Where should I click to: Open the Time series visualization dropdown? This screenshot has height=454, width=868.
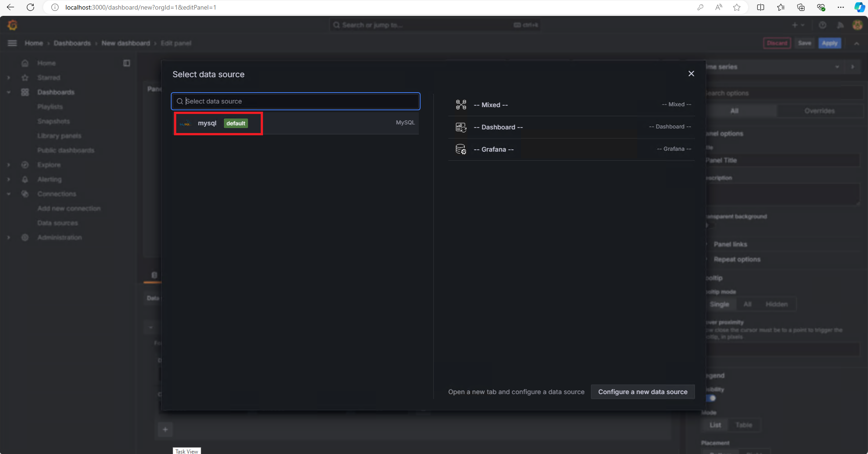774,67
